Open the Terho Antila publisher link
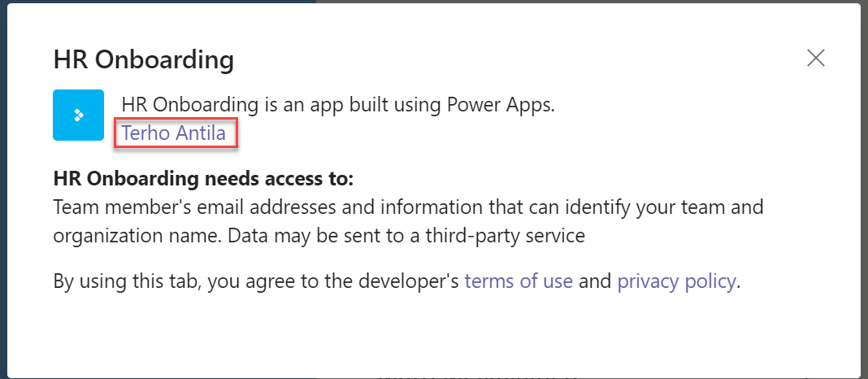The height and width of the screenshot is (379, 868). pos(174,133)
